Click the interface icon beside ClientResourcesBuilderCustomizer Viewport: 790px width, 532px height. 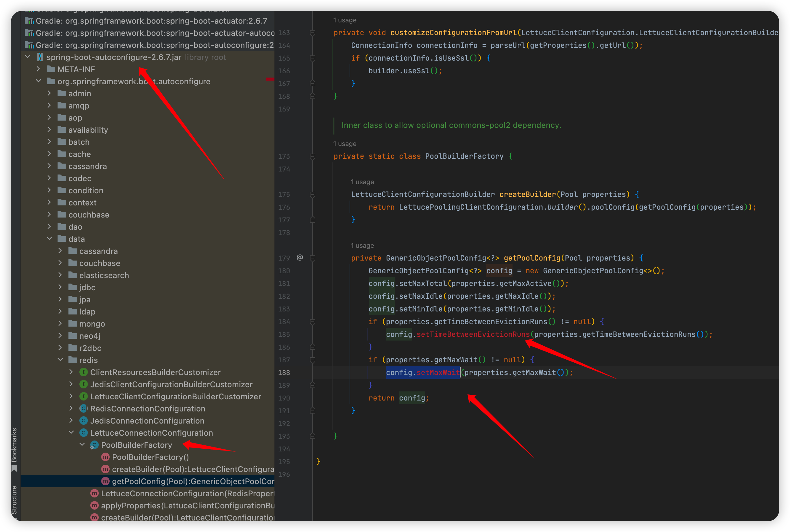[x=83, y=372]
